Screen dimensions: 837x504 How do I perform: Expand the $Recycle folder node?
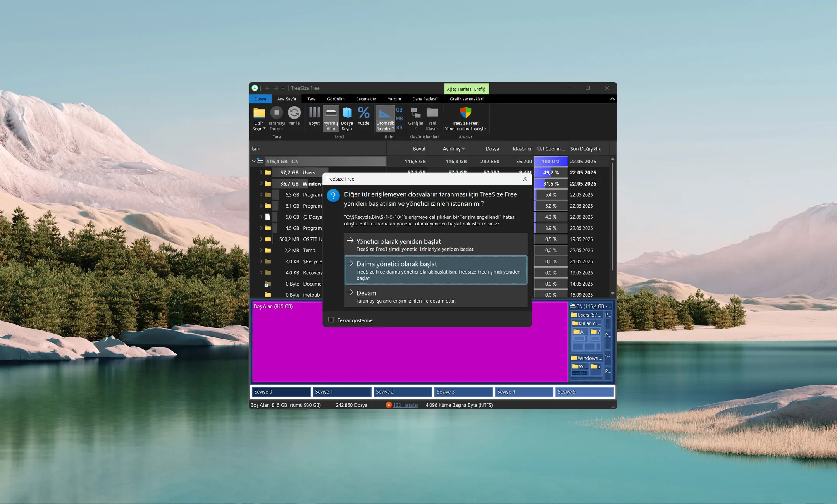click(261, 261)
